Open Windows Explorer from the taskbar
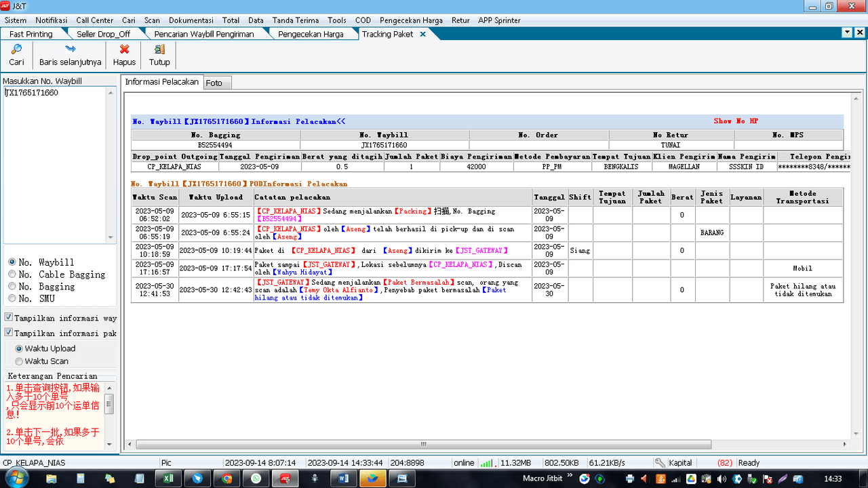 52,479
